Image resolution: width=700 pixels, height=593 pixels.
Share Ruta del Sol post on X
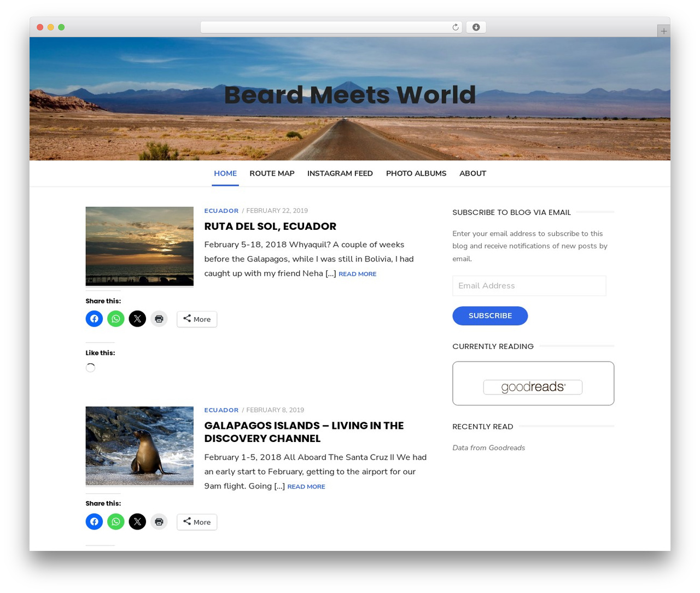pos(137,318)
